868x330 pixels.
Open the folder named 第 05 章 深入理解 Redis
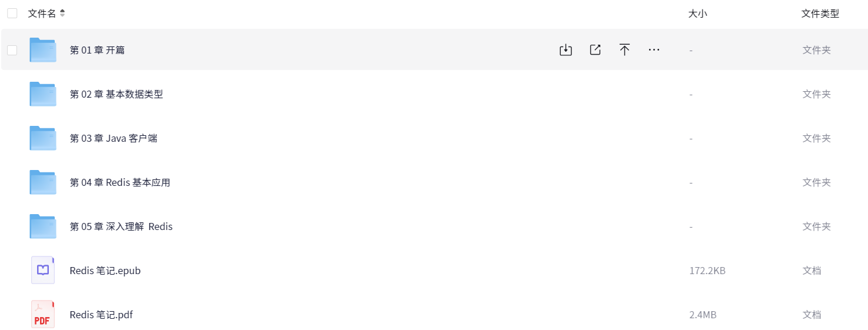point(121,226)
